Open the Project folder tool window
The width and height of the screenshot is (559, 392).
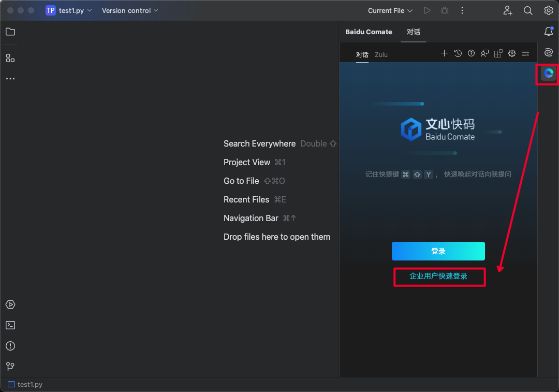pyautogui.click(x=10, y=32)
